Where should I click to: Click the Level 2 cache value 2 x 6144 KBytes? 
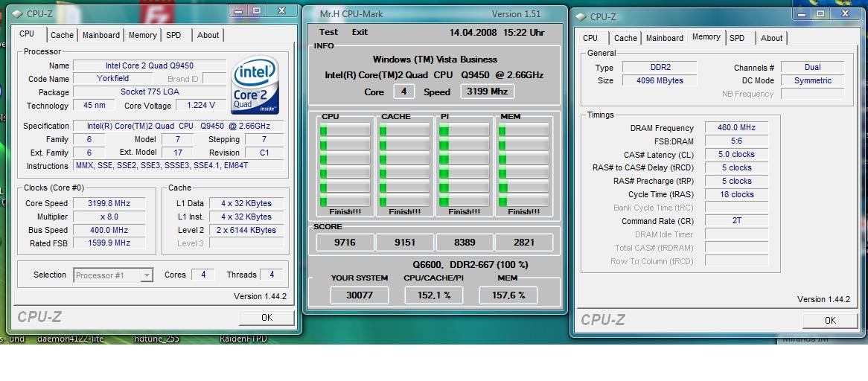(246, 230)
